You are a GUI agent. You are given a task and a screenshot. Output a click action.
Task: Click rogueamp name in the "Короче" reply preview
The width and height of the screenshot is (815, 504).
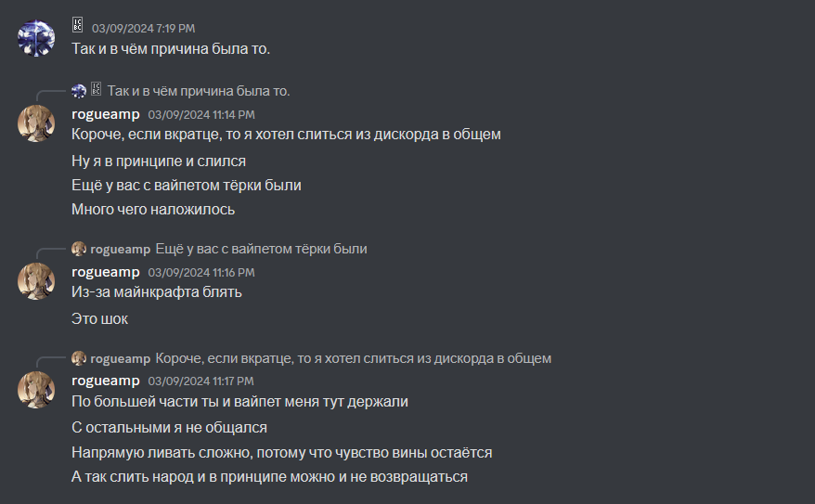click(x=120, y=358)
